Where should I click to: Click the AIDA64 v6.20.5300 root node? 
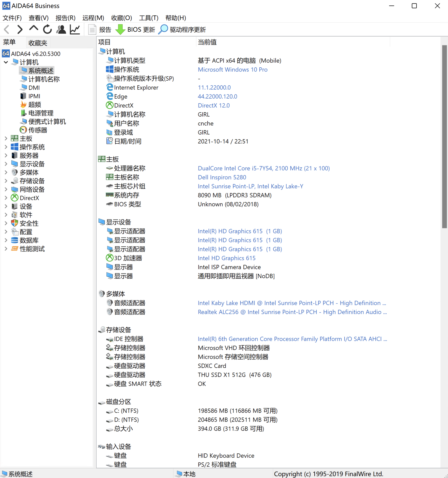click(x=36, y=54)
